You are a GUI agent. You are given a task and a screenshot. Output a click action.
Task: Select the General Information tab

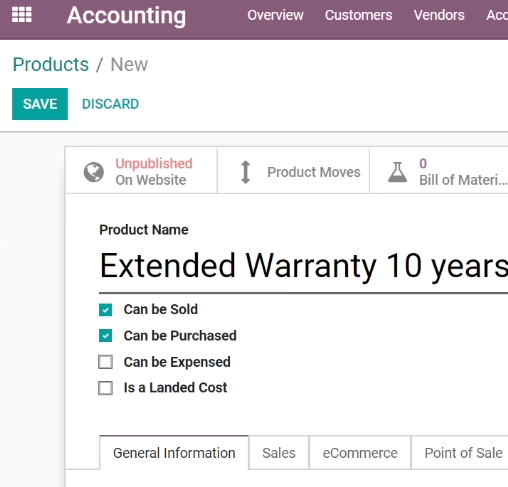[x=174, y=453]
